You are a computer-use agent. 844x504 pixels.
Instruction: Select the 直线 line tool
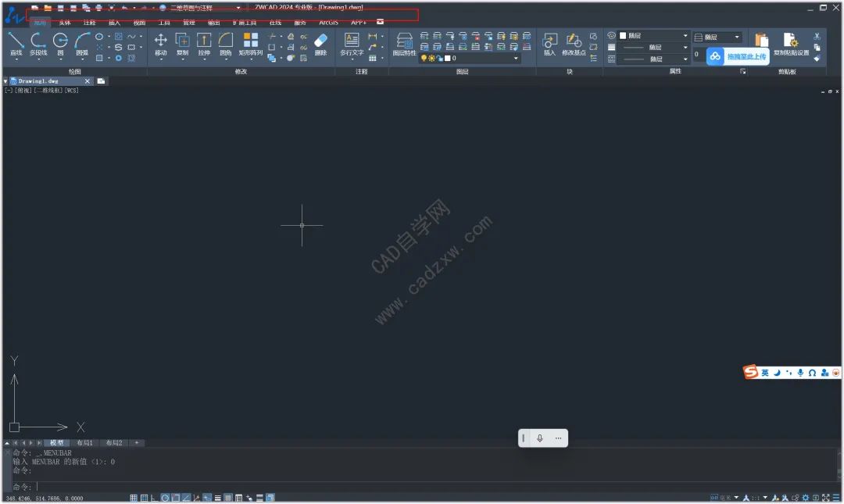click(x=16, y=45)
